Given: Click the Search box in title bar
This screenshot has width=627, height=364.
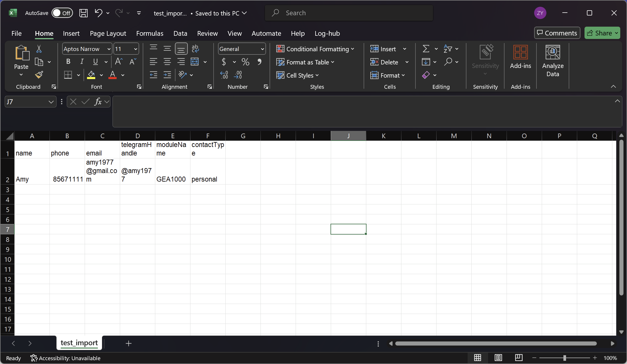Looking at the screenshot, I should point(349,13).
